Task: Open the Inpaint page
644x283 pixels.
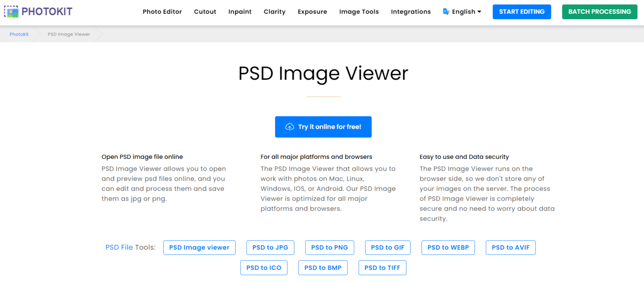Action: 240,12
